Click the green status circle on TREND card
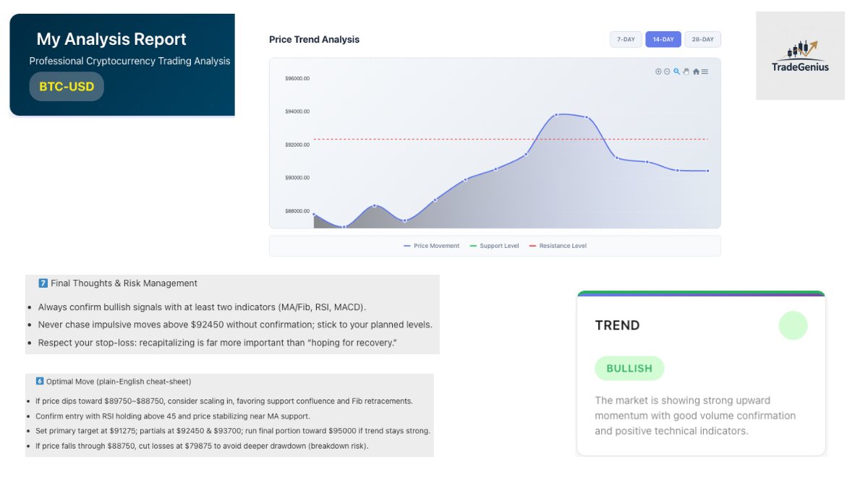 click(x=793, y=325)
